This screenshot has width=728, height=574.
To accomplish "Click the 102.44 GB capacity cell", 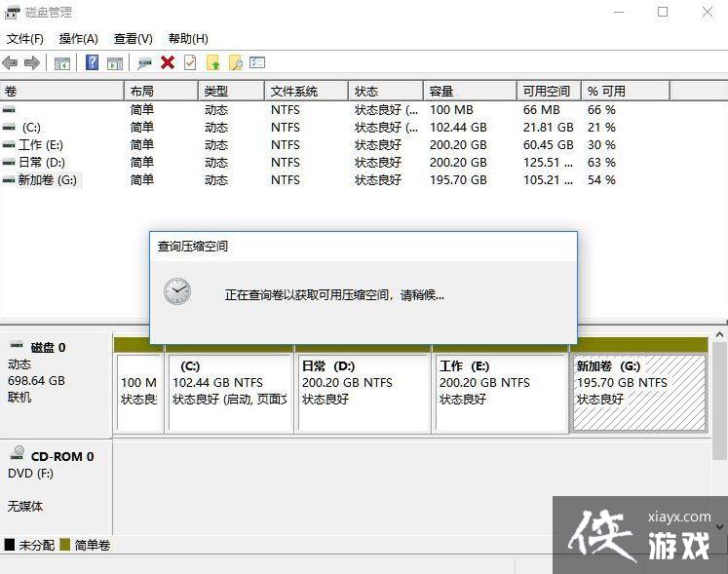I will pyautogui.click(x=458, y=128).
